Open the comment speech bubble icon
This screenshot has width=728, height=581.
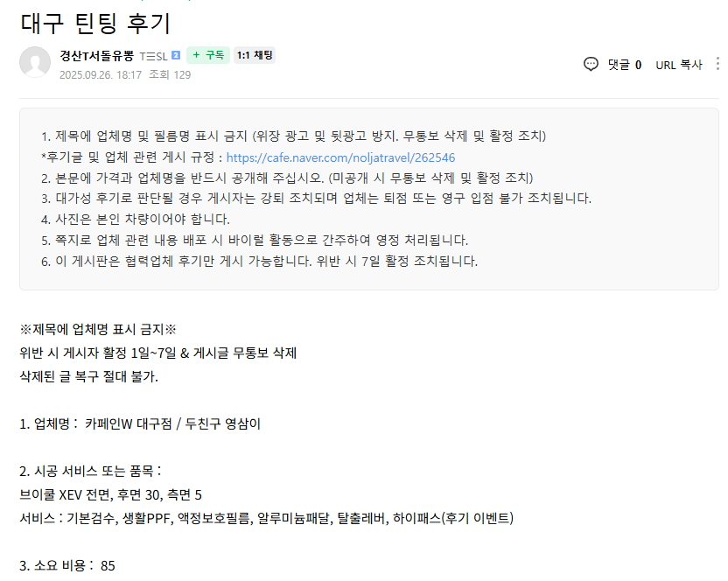click(x=591, y=64)
